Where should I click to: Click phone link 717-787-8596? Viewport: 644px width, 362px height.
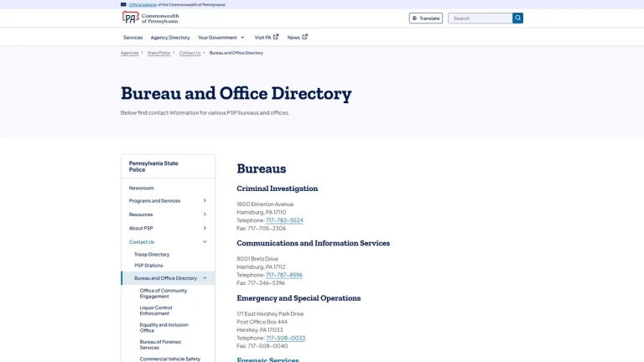[283, 275]
